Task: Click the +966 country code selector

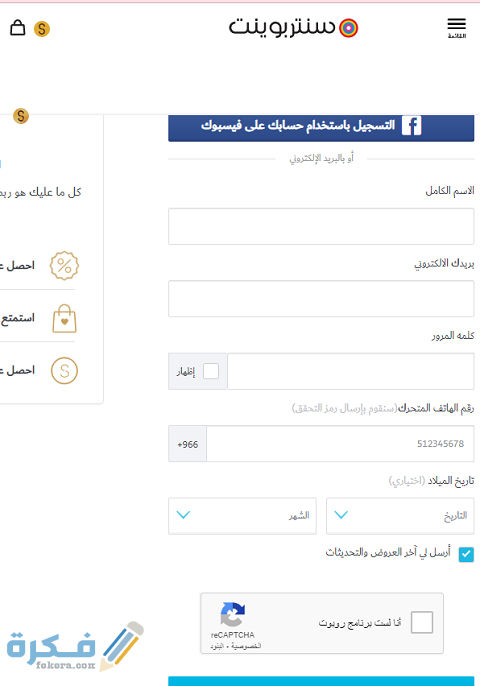Action: click(x=187, y=444)
